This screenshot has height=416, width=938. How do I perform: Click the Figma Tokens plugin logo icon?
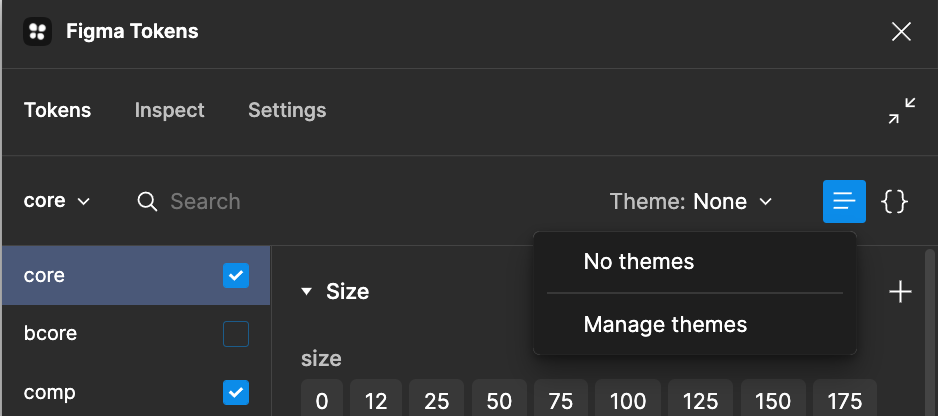pos(38,32)
